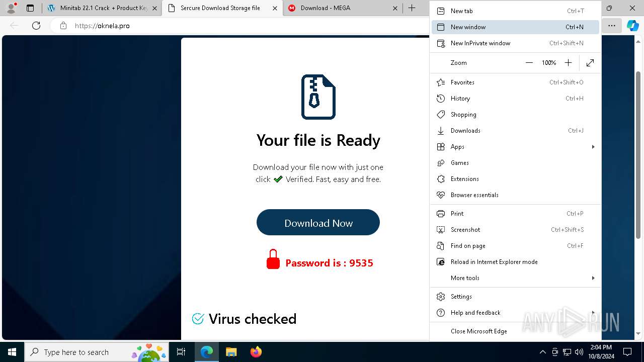644x362 pixels.
Task: Open the Copilot icon in Edge
Action: tap(632, 26)
